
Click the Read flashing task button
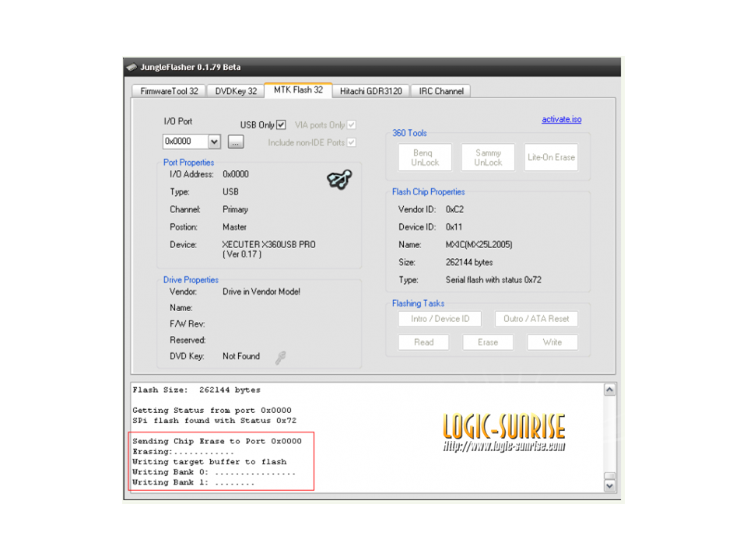(423, 342)
